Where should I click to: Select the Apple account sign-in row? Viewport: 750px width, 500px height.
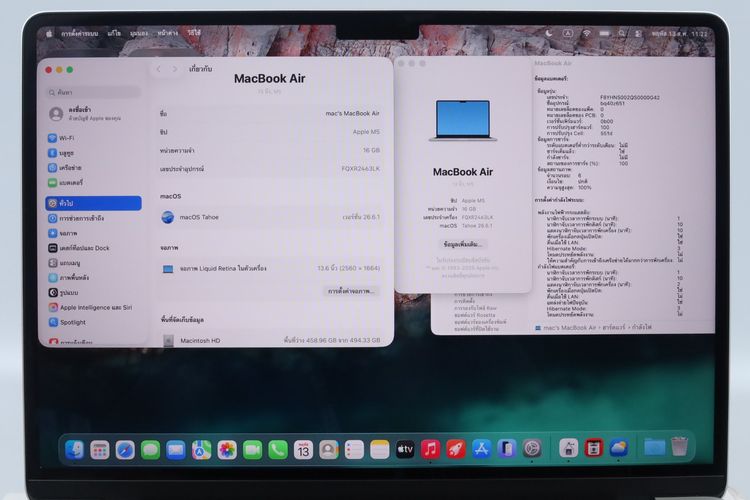(x=93, y=113)
